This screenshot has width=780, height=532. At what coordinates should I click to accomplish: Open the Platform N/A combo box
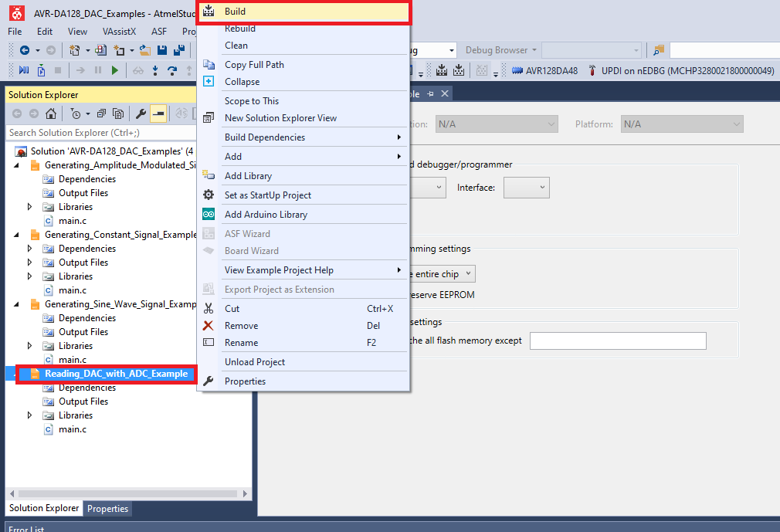coord(683,124)
